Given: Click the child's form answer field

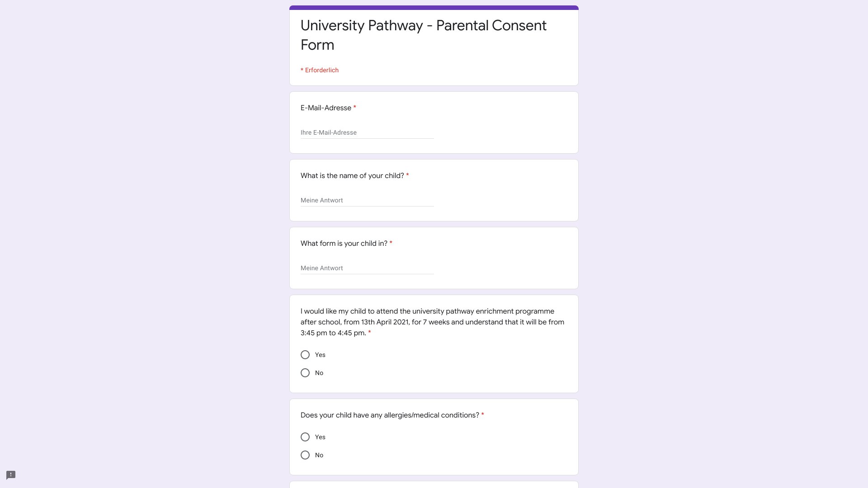Looking at the screenshot, I should [x=367, y=268].
